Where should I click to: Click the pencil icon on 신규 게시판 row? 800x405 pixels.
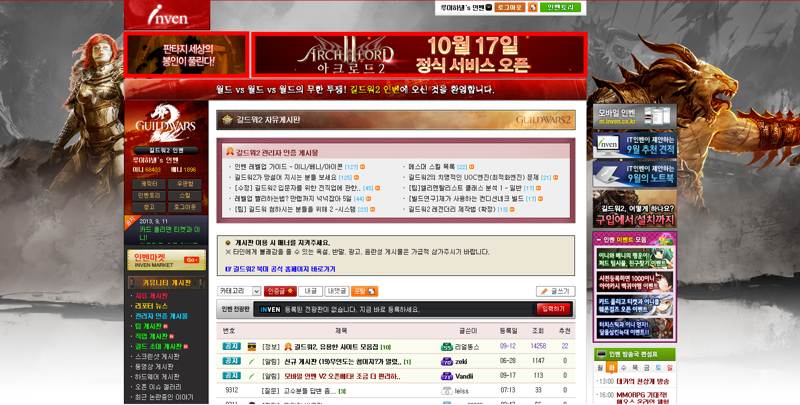(252, 362)
